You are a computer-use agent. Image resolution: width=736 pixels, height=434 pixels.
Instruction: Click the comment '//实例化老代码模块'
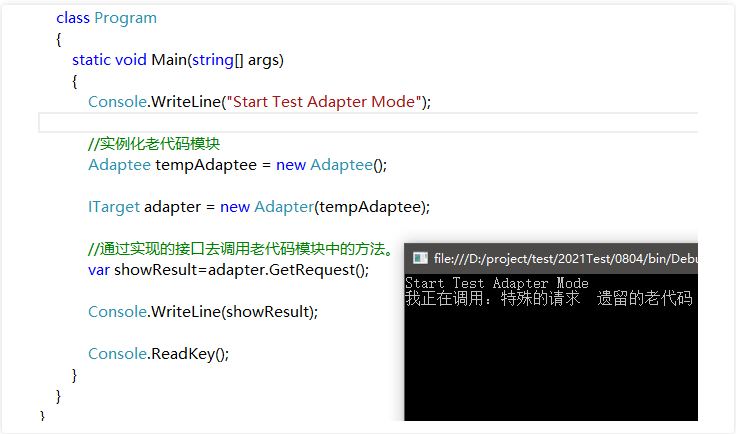pyautogui.click(x=154, y=144)
